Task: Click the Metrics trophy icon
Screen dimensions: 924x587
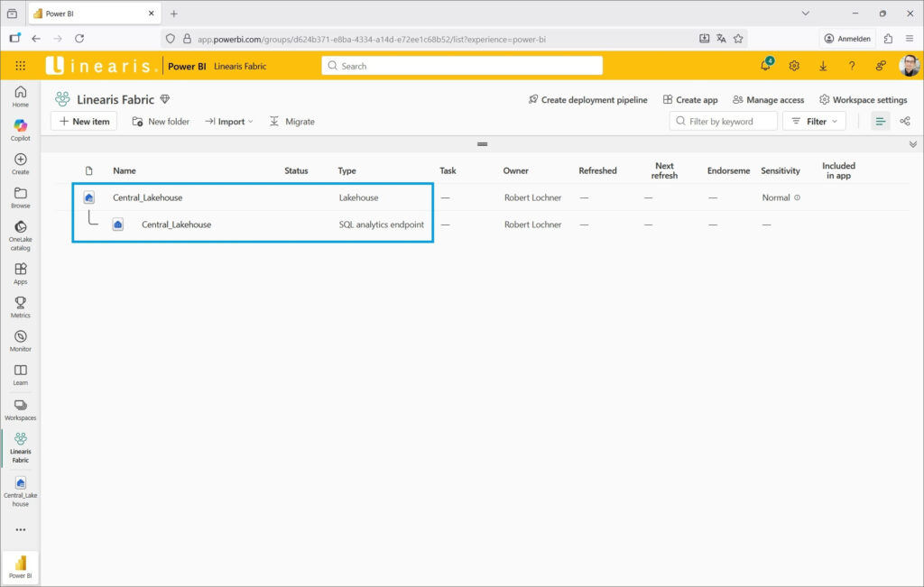Action: 20,307
